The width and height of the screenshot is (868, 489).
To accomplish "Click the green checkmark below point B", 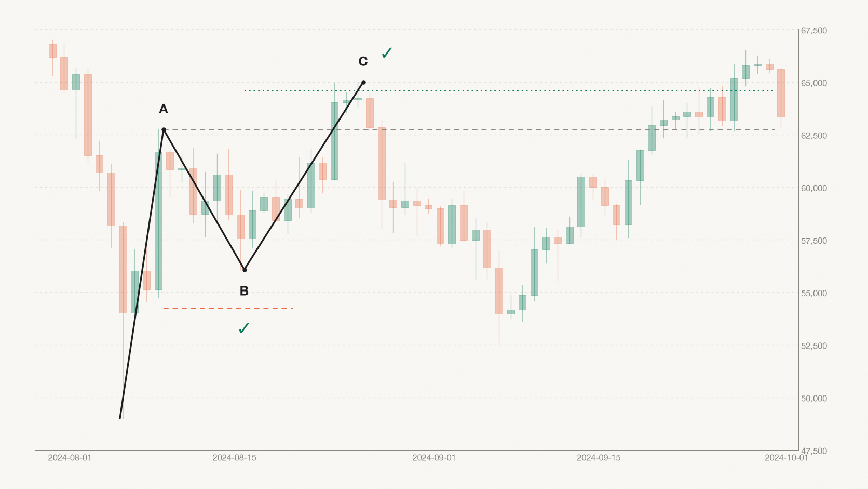I will (x=243, y=328).
